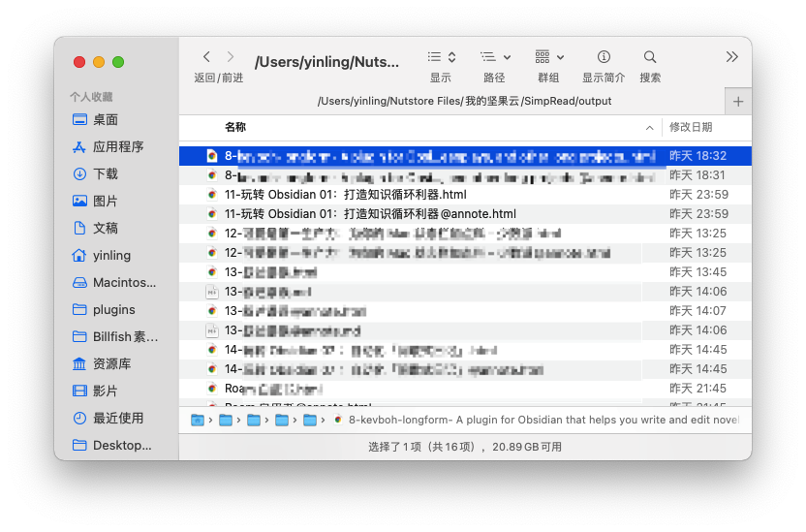Add a new tab with plus button
The image size is (806, 532).
click(x=738, y=102)
